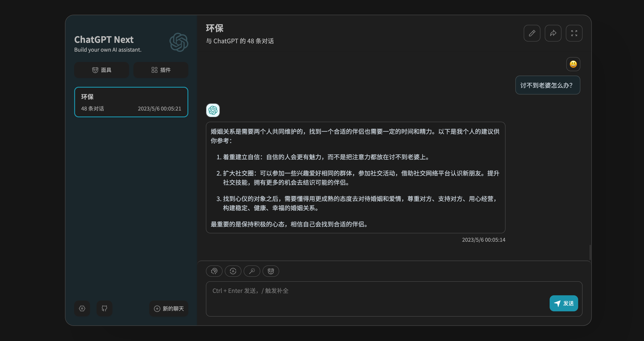Click the 环保 chat title header
Screen dimensions: 644x341
[214, 28]
